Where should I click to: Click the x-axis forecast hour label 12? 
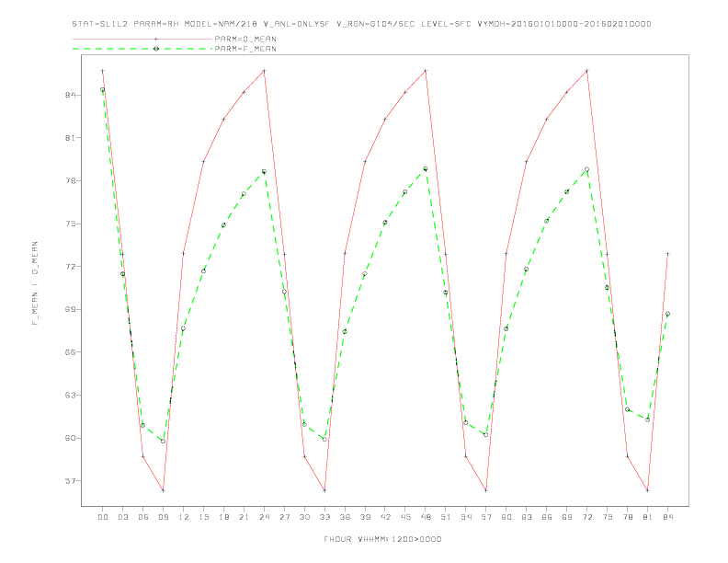click(x=184, y=517)
